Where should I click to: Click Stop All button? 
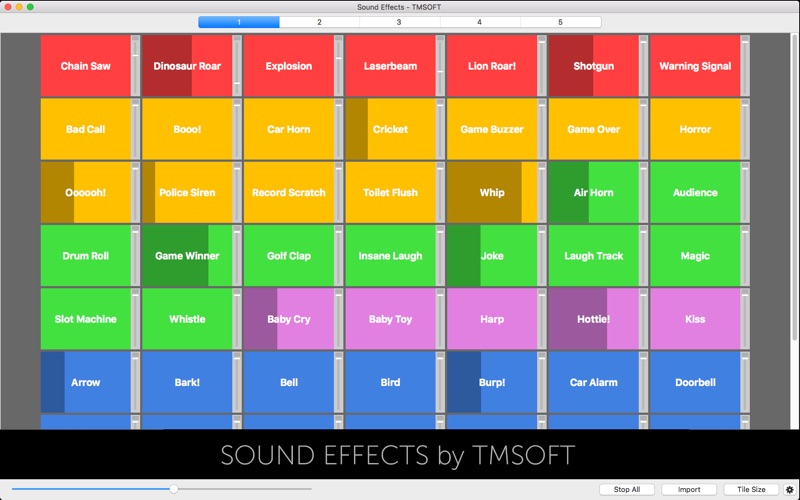pos(627,489)
